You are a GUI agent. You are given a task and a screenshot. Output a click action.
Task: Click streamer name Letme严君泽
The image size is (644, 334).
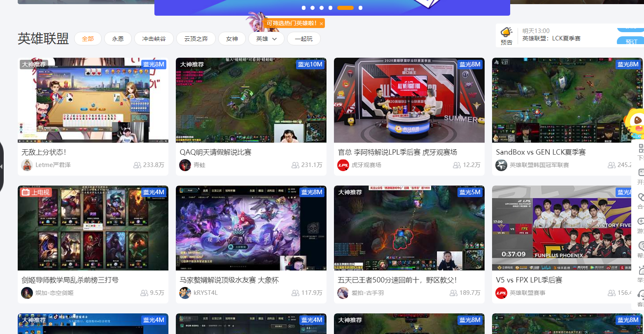click(x=53, y=165)
